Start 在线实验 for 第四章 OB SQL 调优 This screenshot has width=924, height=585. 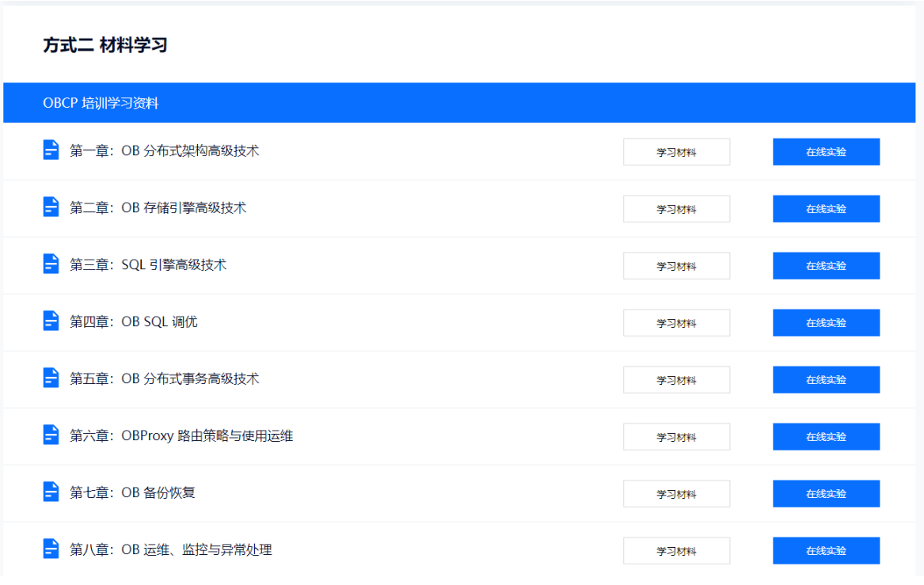(x=826, y=322)
